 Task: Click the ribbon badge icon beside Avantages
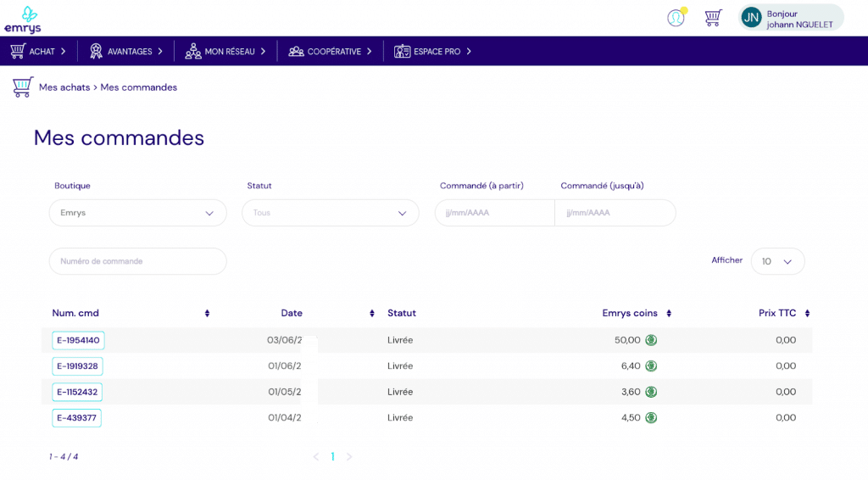[x=97, y=51]
